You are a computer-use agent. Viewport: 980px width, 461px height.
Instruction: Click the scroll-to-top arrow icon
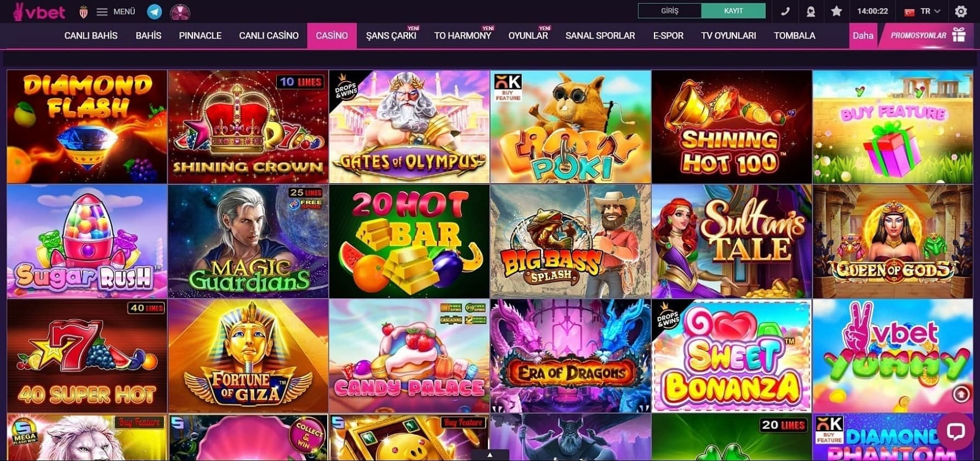961,394
